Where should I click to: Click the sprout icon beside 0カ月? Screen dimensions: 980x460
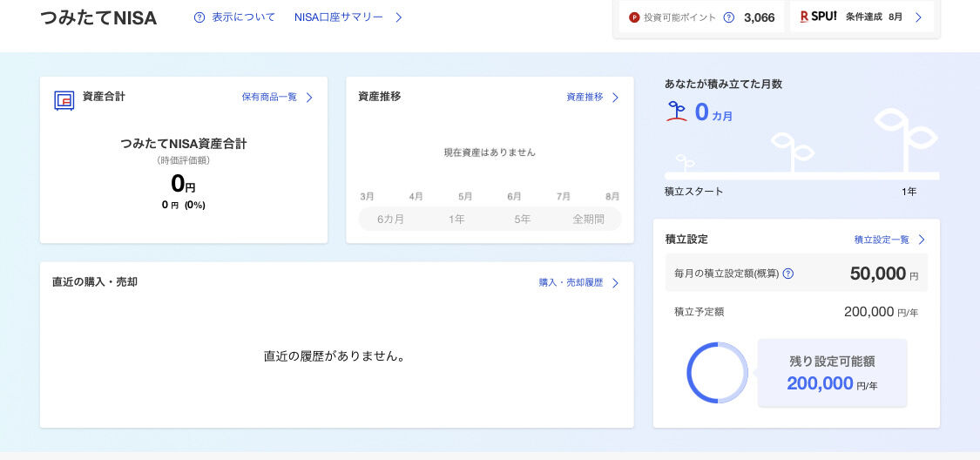[677, 112]
